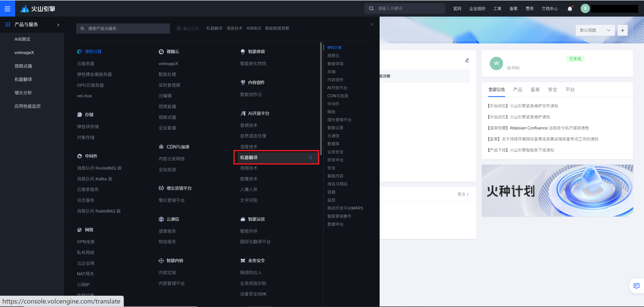The image size is (644, 307).
Task: Click the 智能内容 category heading icon
Action: coord(161,261)
